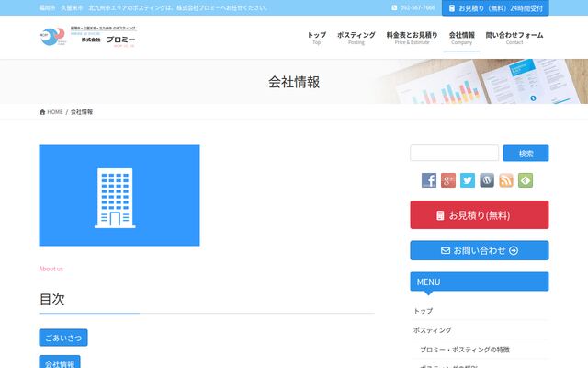Focus the sidebar search input field
Image resolution: width=588 pixels, height=368 pixels.
pyautogui.click(x=454, y=153)
